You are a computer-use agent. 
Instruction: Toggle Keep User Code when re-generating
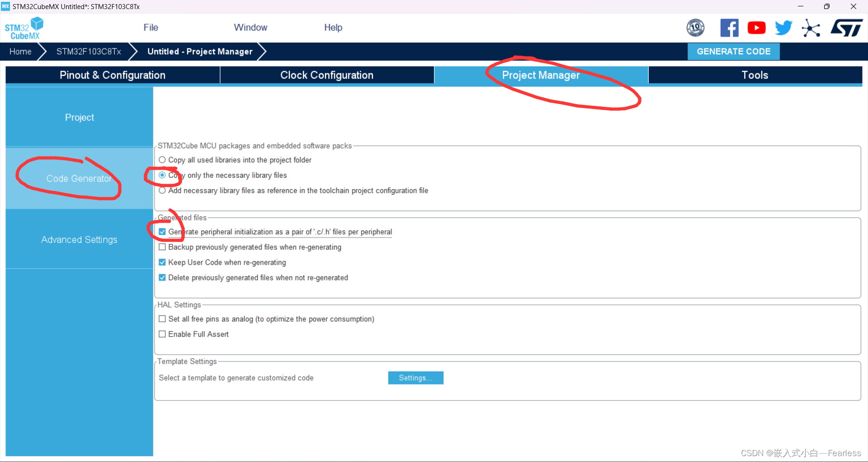point(162,262)
